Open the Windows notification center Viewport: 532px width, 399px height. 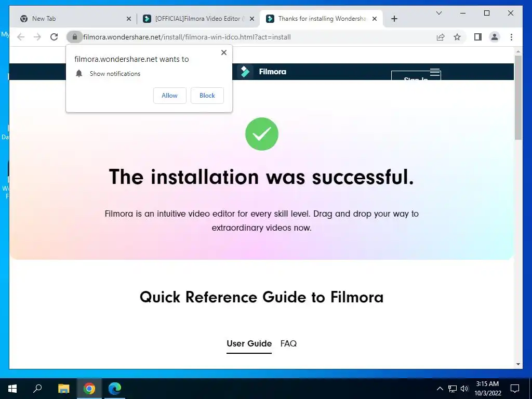tap(515, 389)
